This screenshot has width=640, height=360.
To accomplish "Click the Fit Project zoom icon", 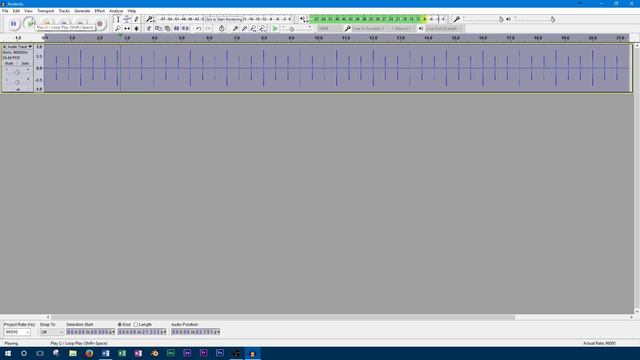I will [x=262, y=29].
